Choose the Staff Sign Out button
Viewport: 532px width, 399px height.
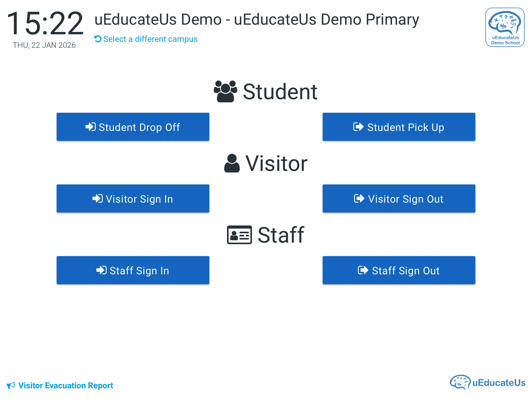(x=399, y=270)
